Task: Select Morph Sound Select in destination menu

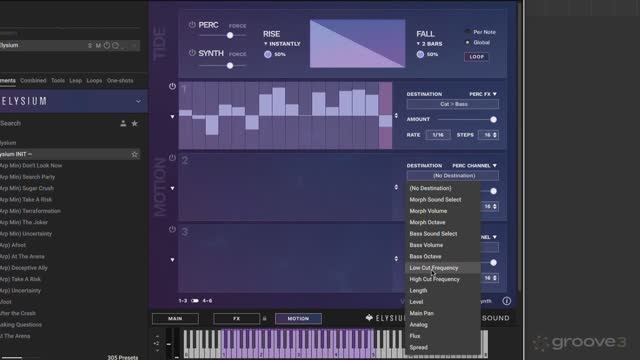Action: tap(443, 200)
